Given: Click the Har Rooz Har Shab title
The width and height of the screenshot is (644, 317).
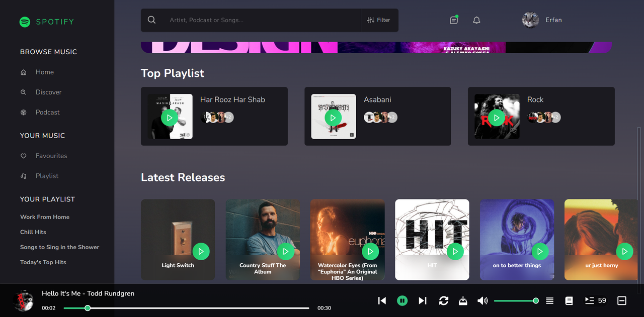Looking at the screenshot, I should coord(232,99).
